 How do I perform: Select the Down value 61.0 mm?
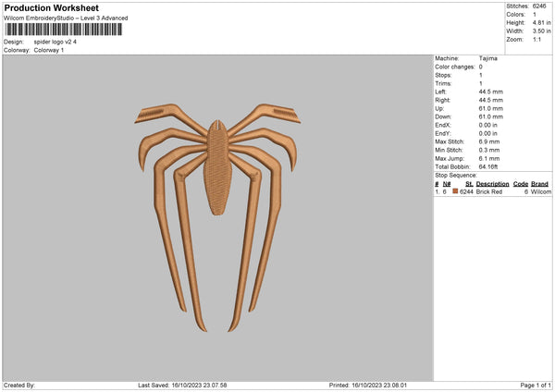(491, 116)
